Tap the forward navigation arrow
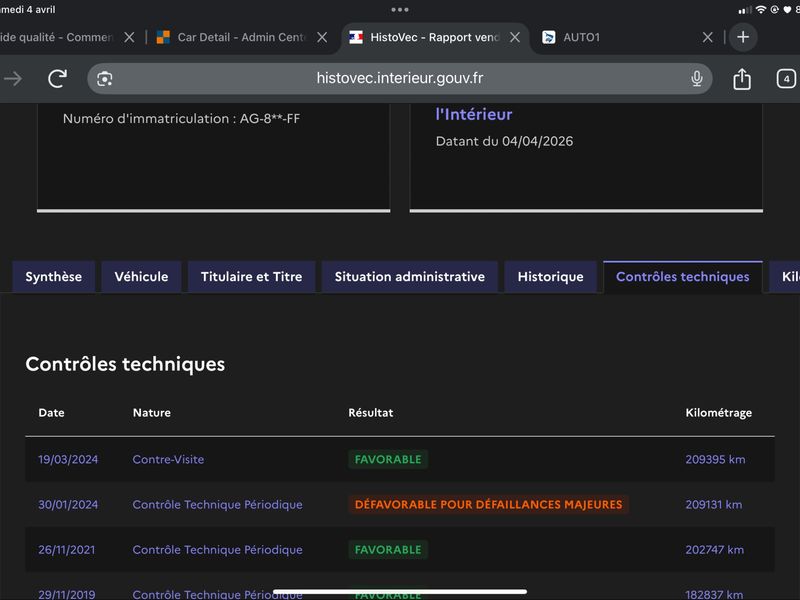Screen dimensions: 800x600 (13, 79)
